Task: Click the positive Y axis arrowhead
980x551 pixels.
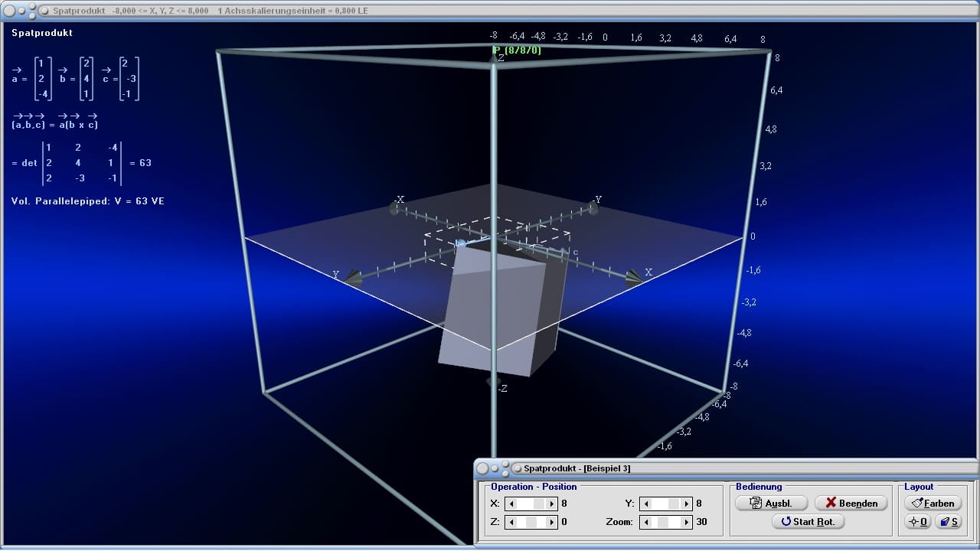Action: tap(353, 279)
